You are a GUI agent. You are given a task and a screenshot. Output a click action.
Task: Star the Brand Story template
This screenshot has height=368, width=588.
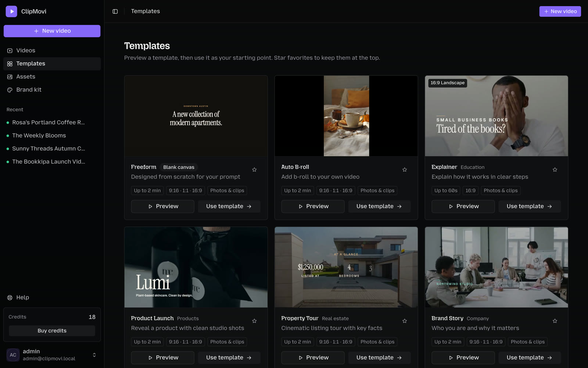(555, 321)
